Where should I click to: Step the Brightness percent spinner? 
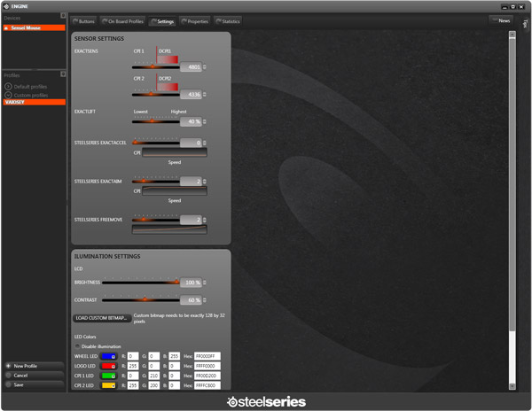coord(205,283)
